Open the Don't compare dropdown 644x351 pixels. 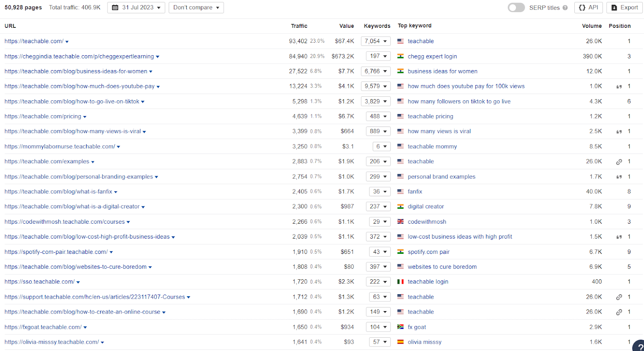coord(196,8)
